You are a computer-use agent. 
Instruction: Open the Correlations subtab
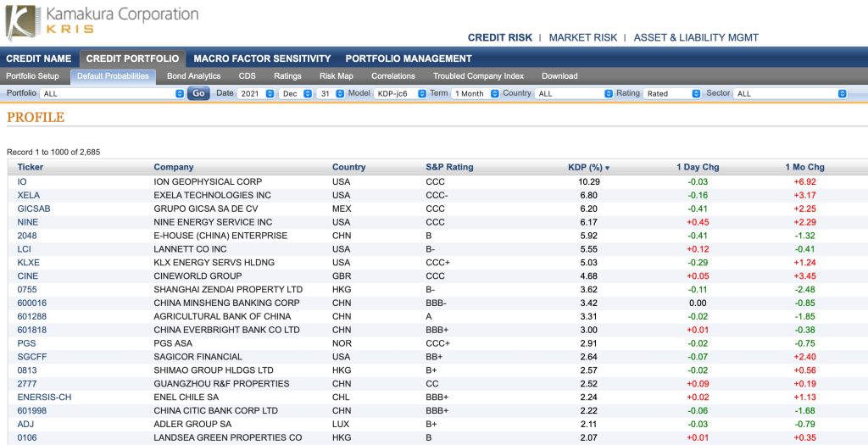point(393,76)
